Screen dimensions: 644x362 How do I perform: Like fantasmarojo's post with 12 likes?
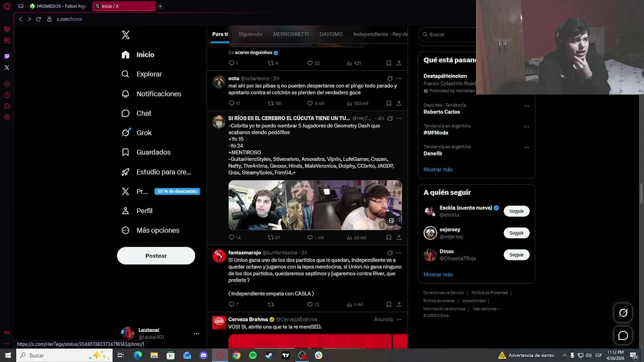pyautogui.click(x=313, y=304)
